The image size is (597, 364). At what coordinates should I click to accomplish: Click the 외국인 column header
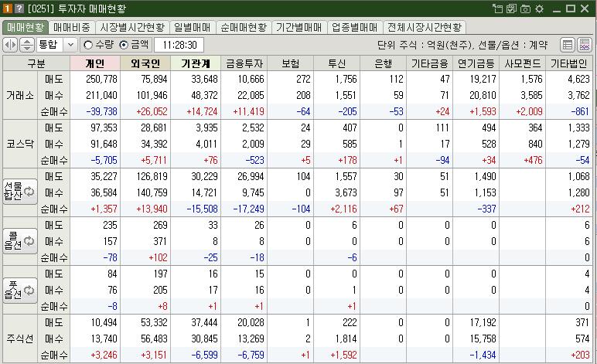pyautogui.click(x=145, y=63)
